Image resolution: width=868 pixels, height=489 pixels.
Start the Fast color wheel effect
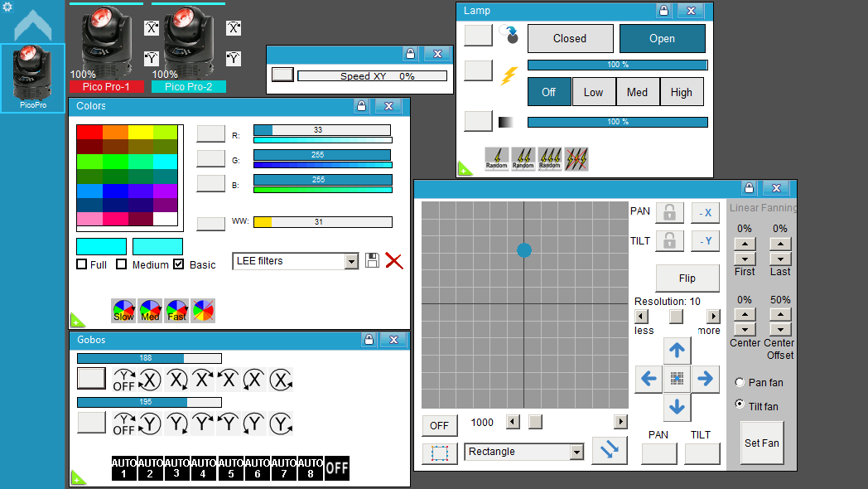pyautogui.click(x=176, y=311)
